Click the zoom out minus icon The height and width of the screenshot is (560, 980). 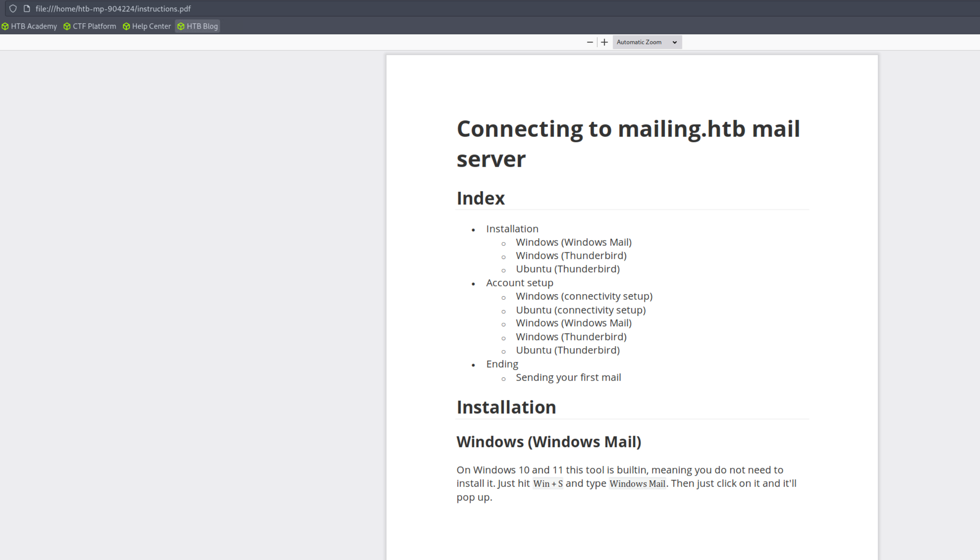(x=590, y=42)
